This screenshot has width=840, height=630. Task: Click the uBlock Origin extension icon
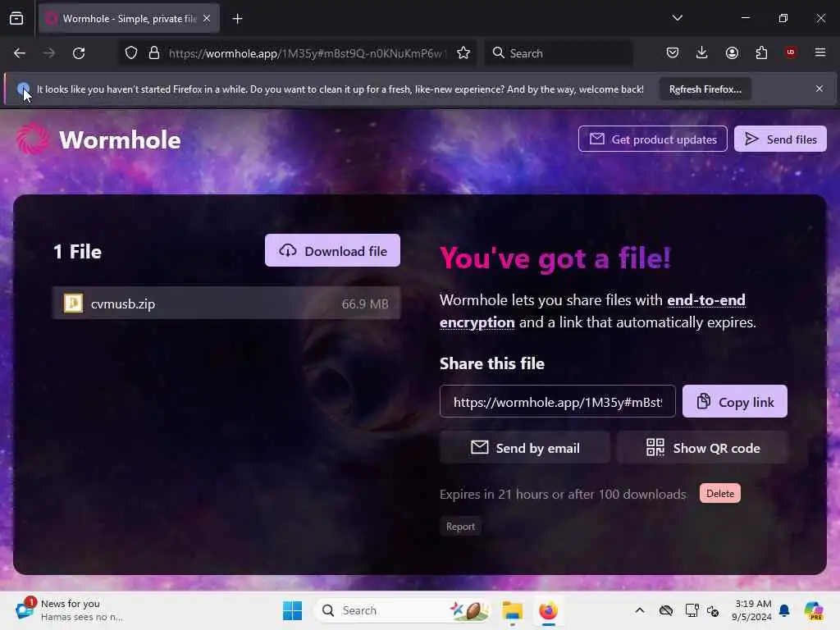790,52
